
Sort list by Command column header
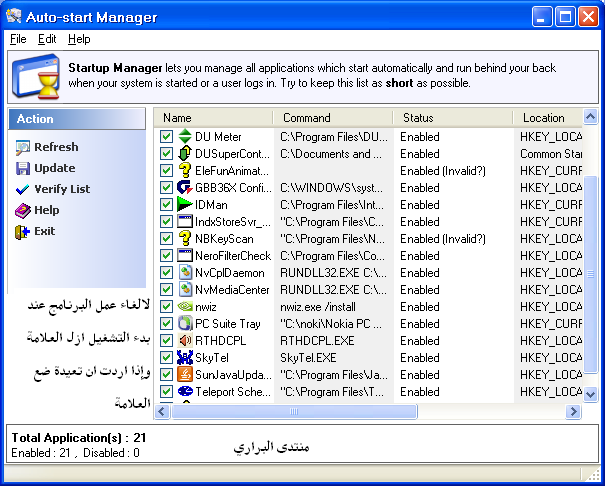pyautogui.click(x=333, y=118)
